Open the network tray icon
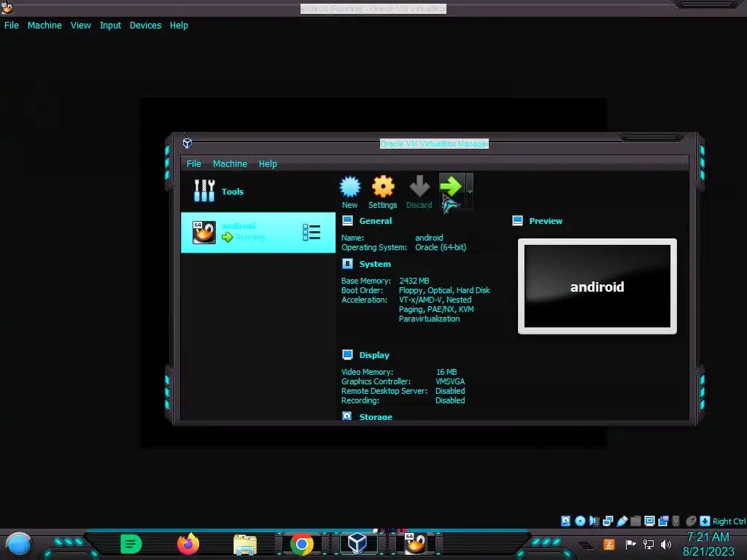The height and width of the screenshot is (560, 747). (649, 544)
